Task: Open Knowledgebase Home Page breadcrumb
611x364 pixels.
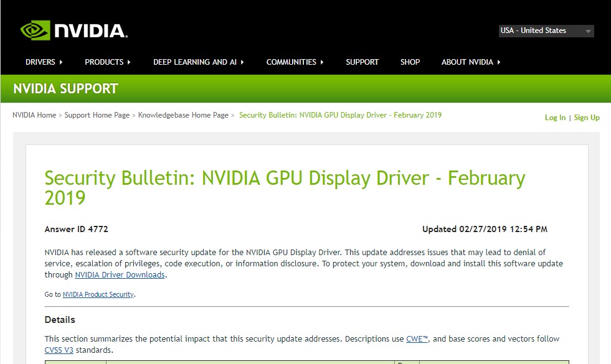Action: point(183,115)
